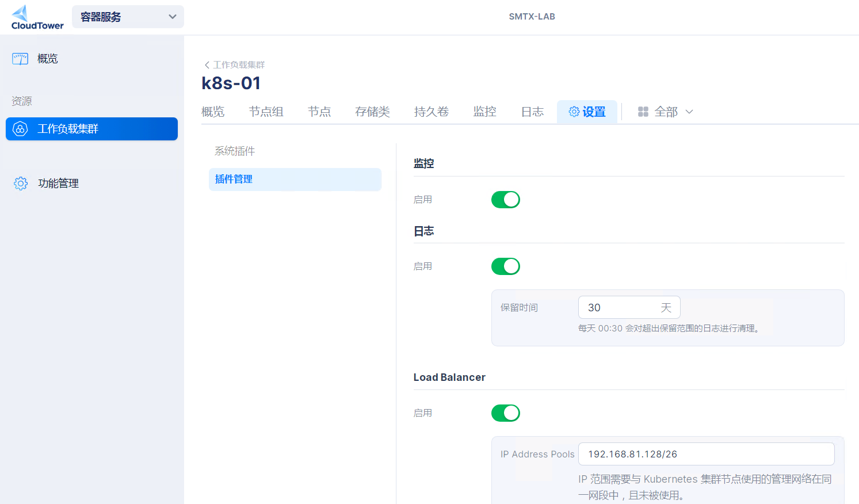Click the grid icon beside 全部

[643, 112]
